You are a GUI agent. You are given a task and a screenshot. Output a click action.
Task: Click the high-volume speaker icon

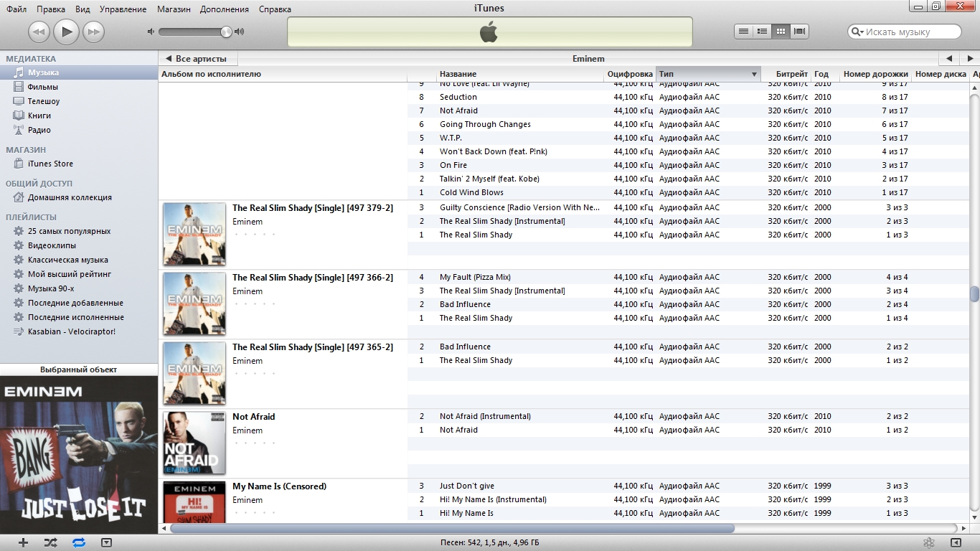(240, 32)
